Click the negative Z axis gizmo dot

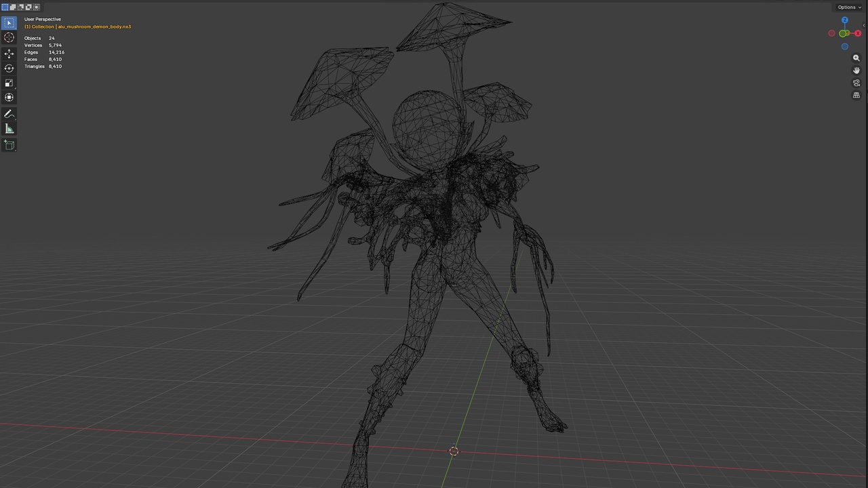click(x=844, y=47)
